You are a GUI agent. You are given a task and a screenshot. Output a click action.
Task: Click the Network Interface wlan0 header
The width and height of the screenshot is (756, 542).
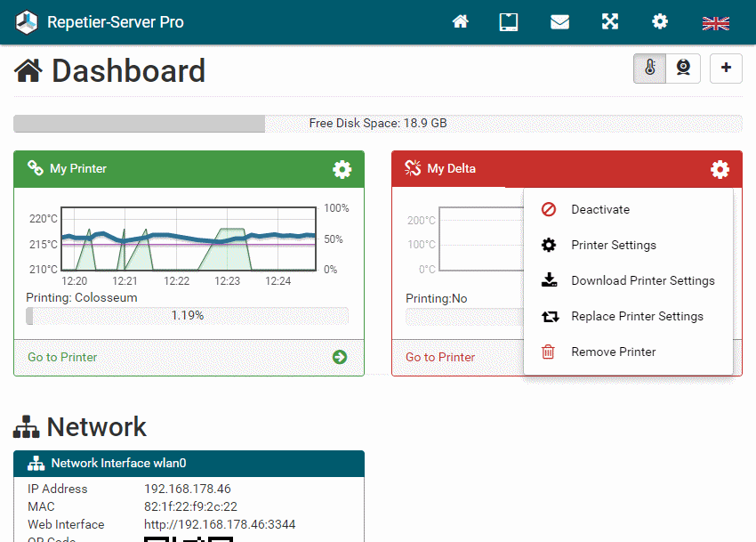pos(189,464)
